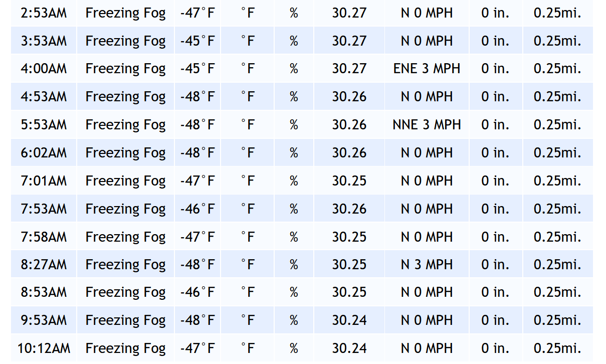Select the 3:53AM time entry

44,41
